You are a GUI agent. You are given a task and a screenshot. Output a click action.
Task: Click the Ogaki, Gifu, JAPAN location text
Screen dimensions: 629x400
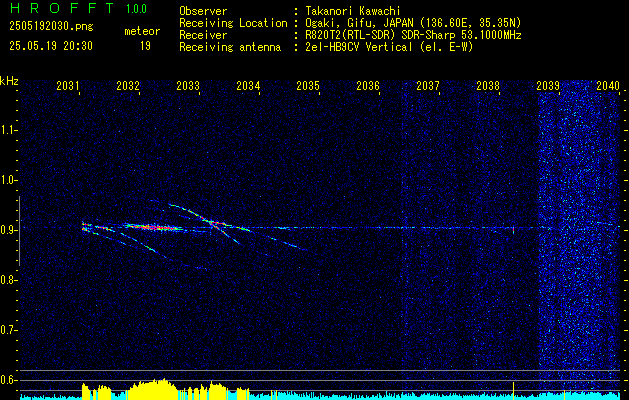tap(413, 23)
